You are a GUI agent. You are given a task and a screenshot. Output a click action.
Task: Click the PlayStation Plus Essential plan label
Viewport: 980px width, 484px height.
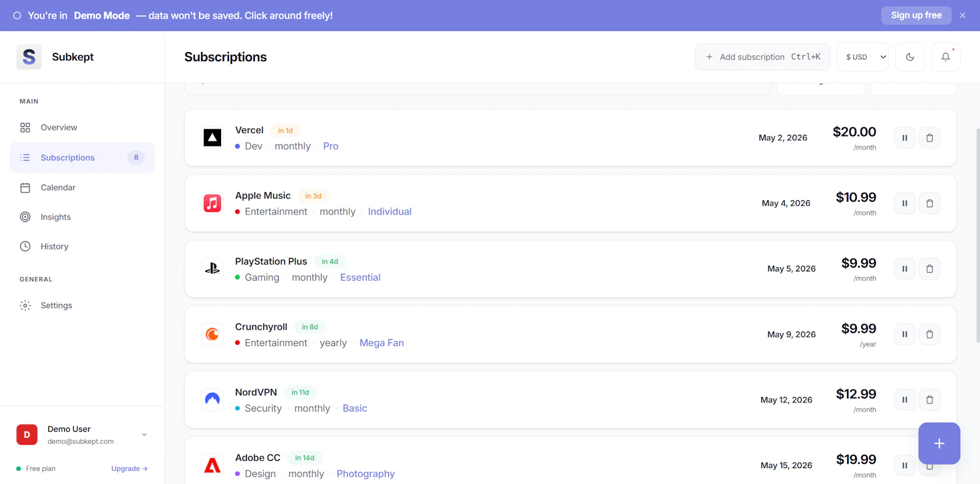(x=360, y=278)
